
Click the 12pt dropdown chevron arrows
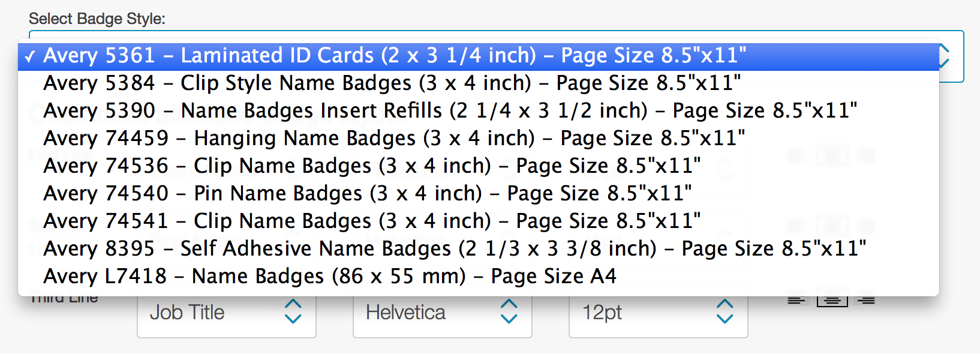tap(725, 311)
